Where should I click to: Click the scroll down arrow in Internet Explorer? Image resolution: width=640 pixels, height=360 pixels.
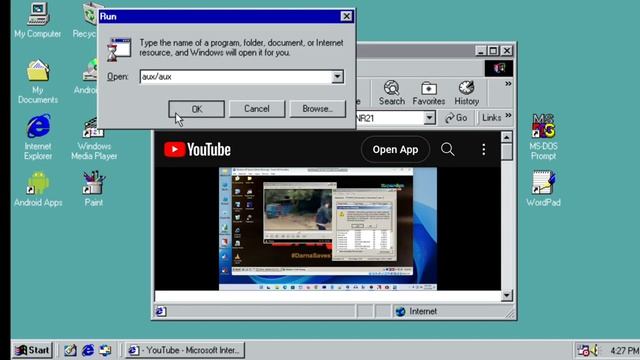(507, 295)
